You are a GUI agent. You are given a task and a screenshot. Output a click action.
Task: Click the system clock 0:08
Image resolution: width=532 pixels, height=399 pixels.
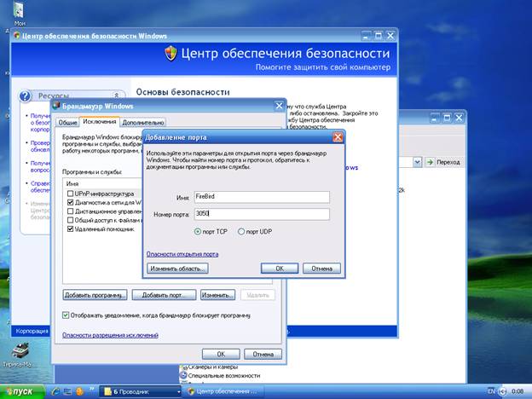(518, 391)
